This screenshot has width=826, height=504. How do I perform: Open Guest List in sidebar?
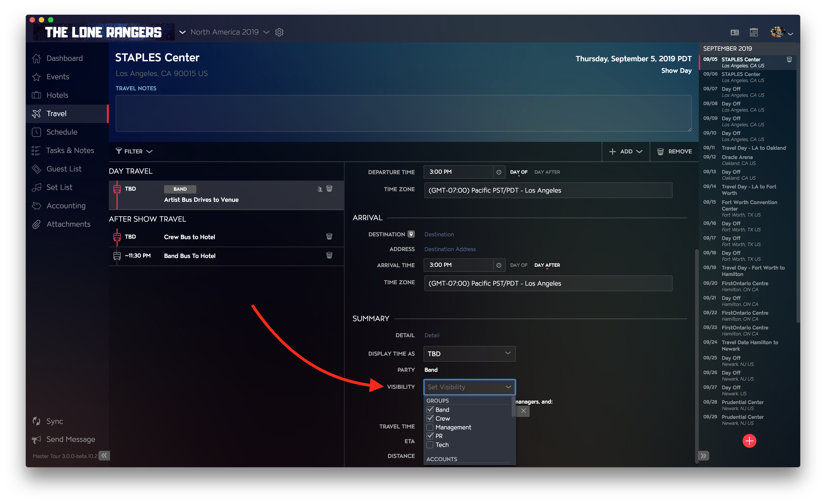[x=67, y=169]
